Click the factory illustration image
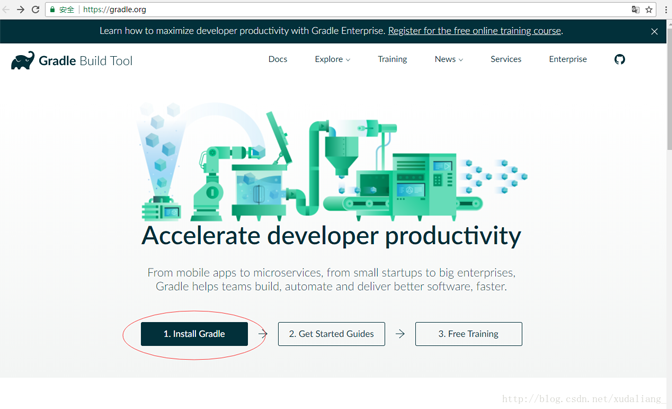 pyautogui.click(x=332, y=161)
